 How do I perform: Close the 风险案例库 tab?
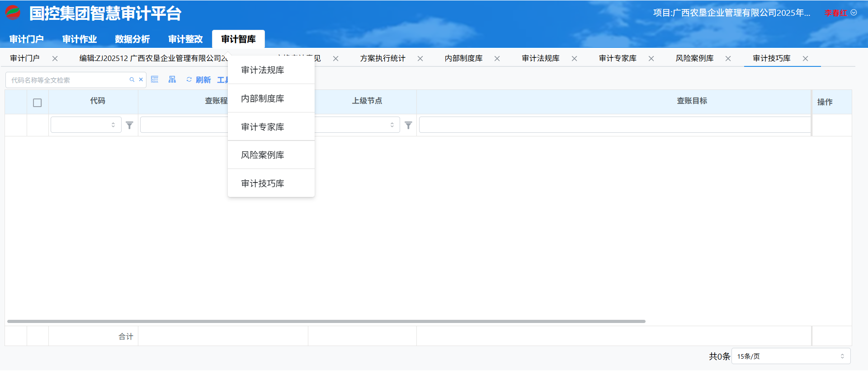tap(728, 59)
